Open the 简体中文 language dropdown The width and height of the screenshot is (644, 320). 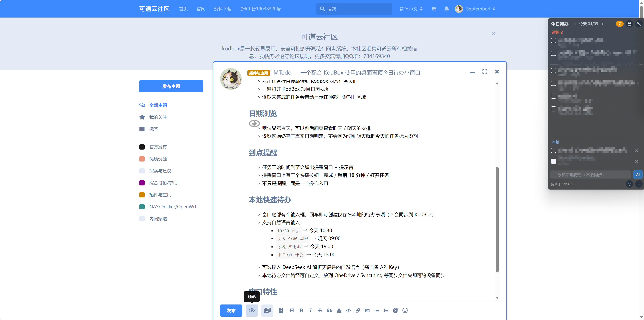click(x=411, y=9)
